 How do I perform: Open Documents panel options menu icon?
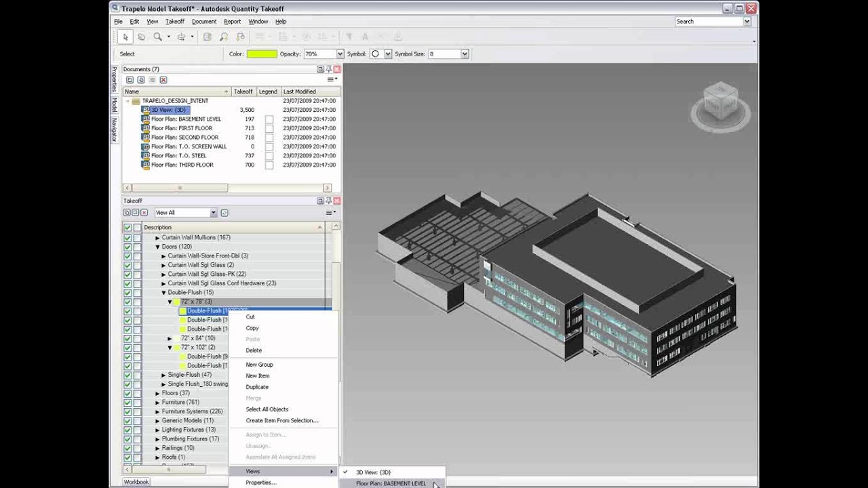(332, 80)
